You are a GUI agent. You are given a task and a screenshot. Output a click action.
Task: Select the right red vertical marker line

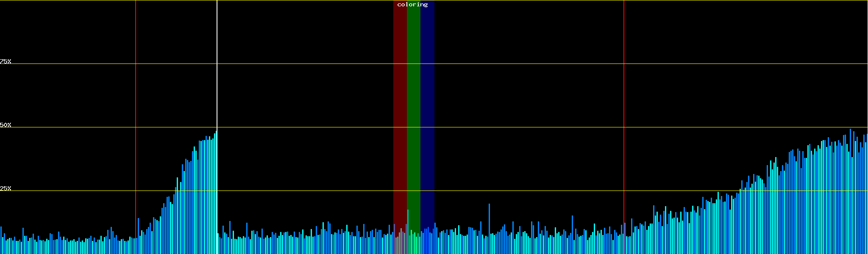624,85
